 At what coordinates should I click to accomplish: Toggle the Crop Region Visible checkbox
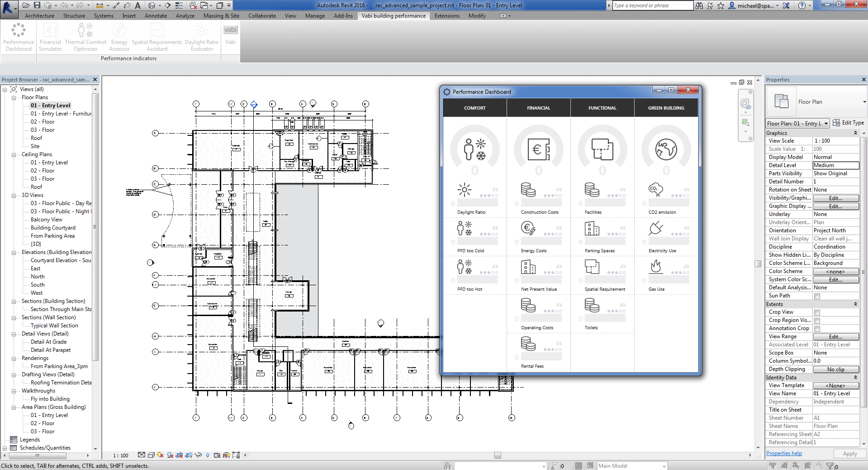[817, 321]
